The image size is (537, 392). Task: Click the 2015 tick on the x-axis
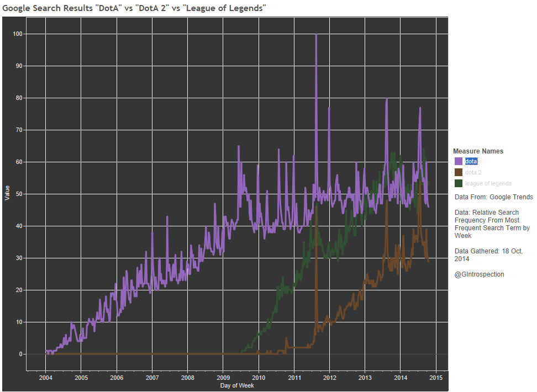click(435, 378)
